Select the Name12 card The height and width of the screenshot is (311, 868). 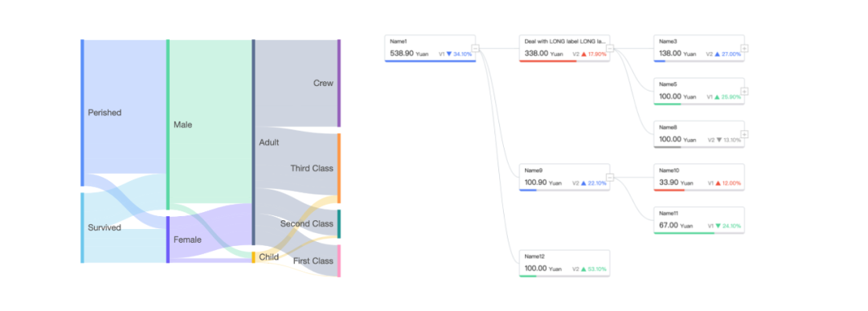[x=565, y=264]
